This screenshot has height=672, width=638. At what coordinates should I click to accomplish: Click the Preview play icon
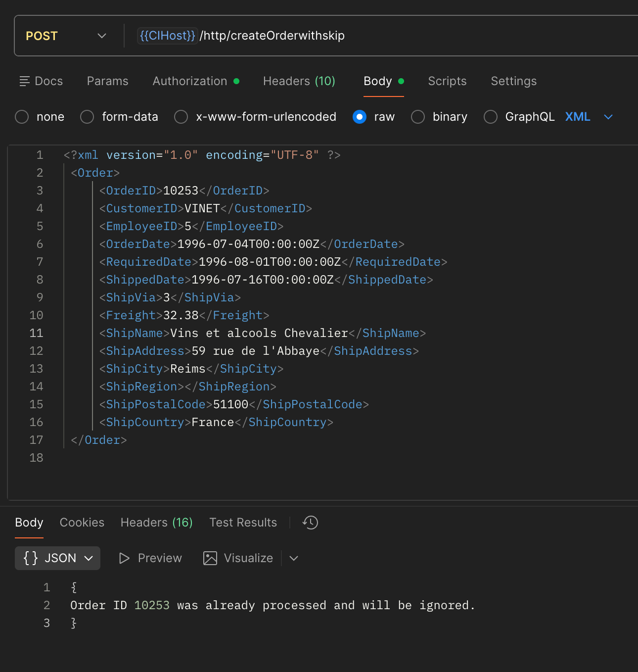click(x=124, y=558)
